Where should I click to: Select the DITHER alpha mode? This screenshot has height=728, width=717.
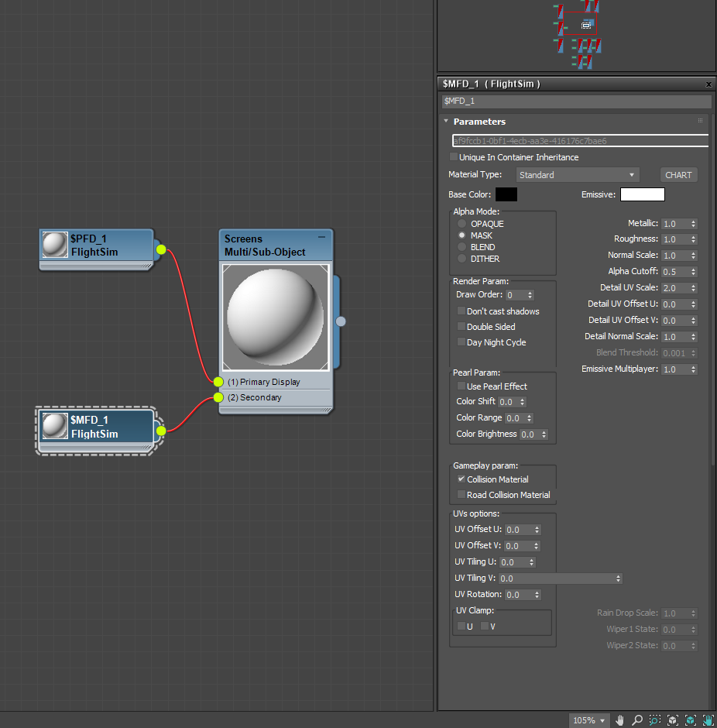(x=461, y=259)
